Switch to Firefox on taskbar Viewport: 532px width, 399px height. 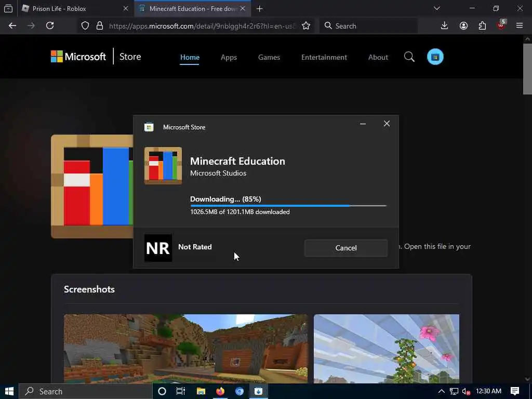pos(220,392)
